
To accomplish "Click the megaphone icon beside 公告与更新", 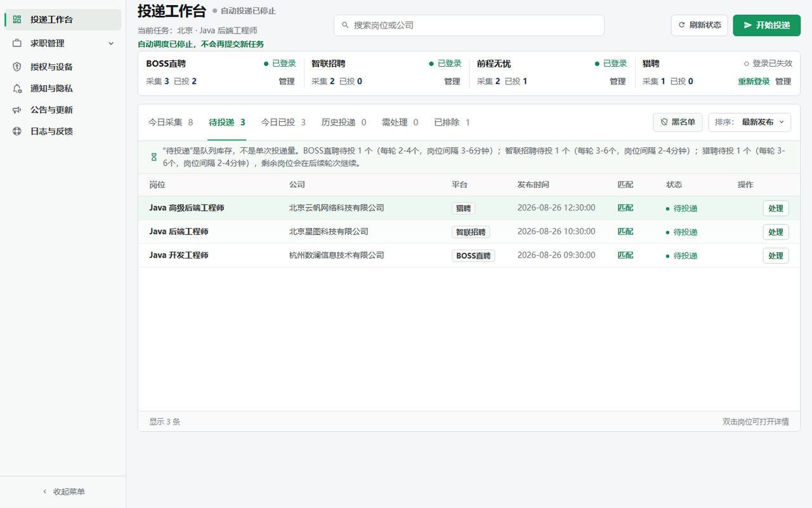I will (17, 110).
